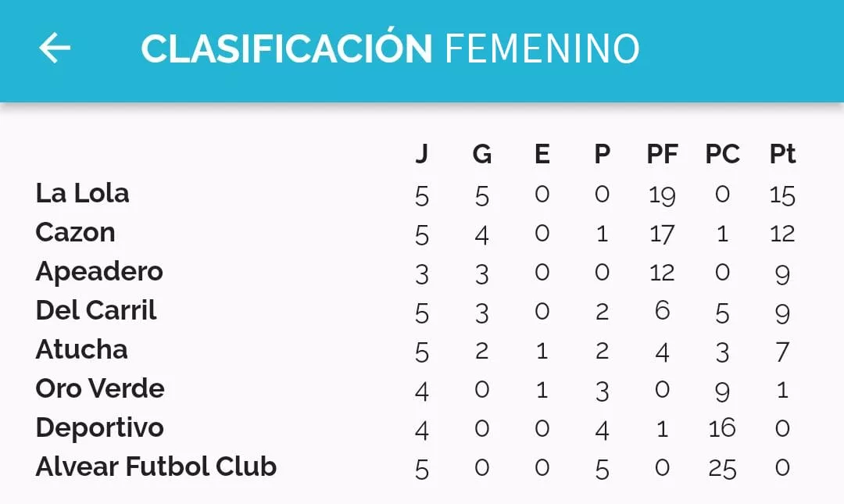844x504 pixels.
Task: Click the PC column header
Action: pyautogui.click(x=722, y=154)
